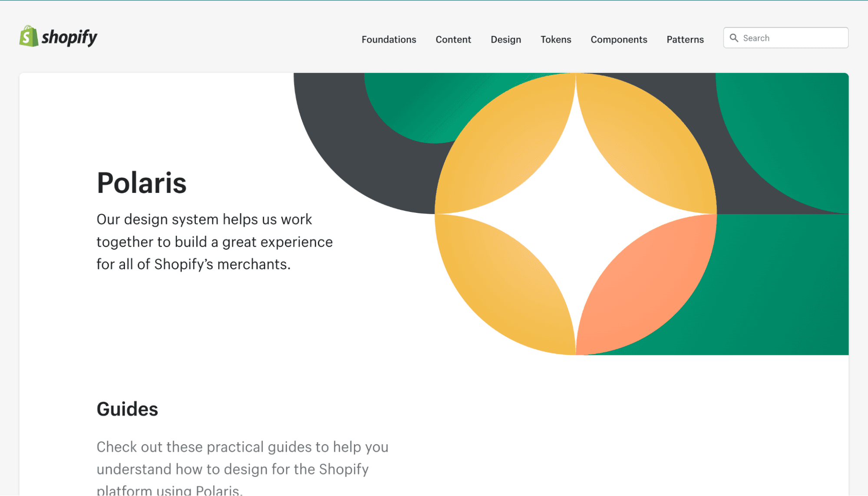Go to the Content section
Image resolution: width=868 pixels, height=496 pixels.
453,40
